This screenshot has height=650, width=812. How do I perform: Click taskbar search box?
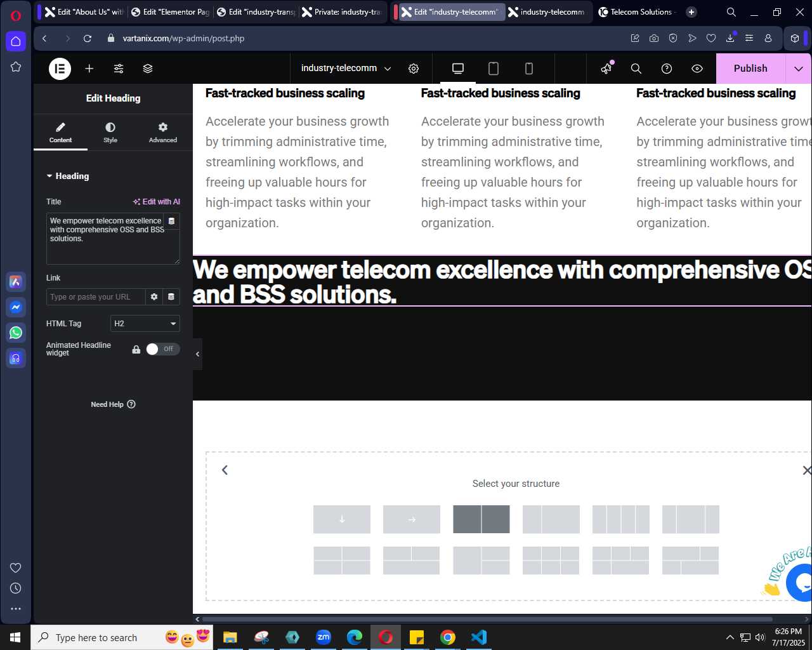coord(122,637)
